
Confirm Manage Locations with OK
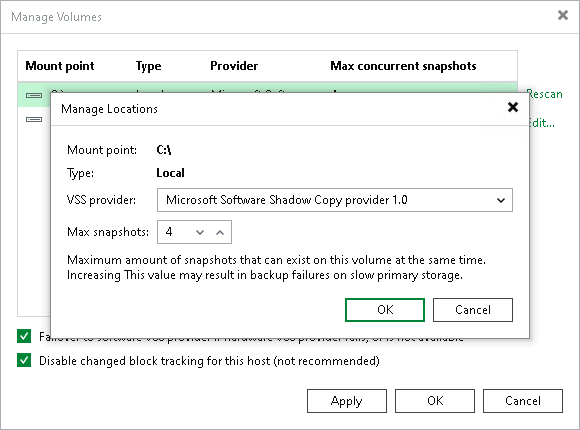pos(385,310)
